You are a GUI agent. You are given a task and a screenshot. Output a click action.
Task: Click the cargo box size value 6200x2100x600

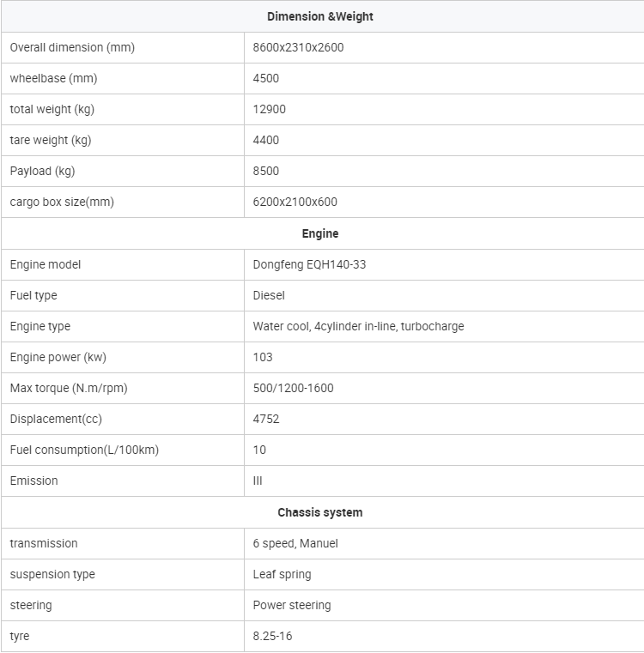coord(295,202)
